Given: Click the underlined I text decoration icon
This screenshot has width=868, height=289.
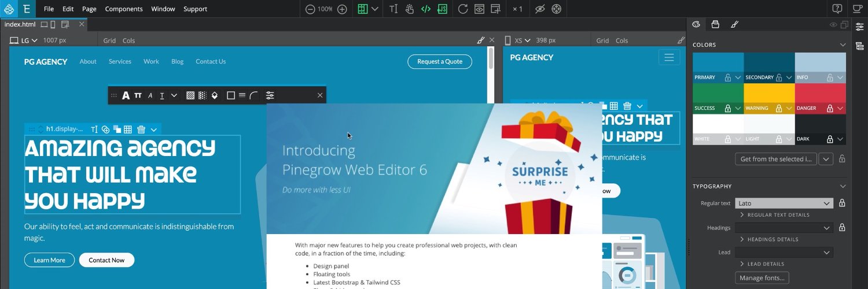Looking at the screenshot, I should 162,95.
